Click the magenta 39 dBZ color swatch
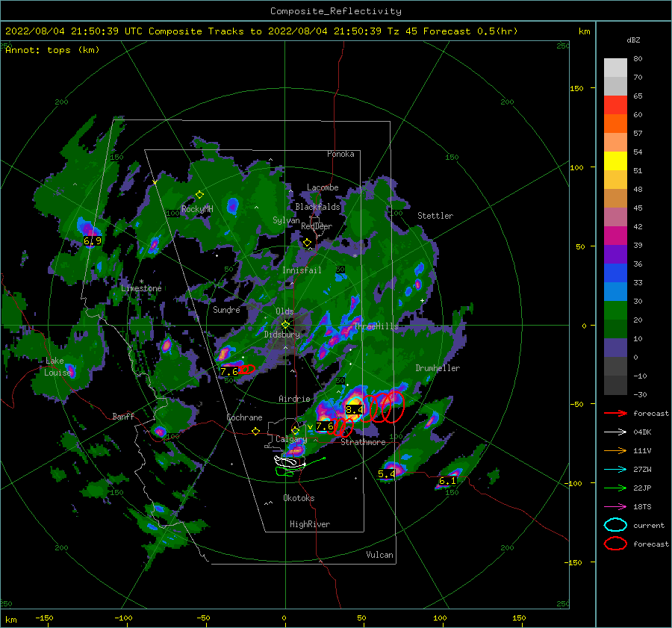672x628 pixels. 615,235
